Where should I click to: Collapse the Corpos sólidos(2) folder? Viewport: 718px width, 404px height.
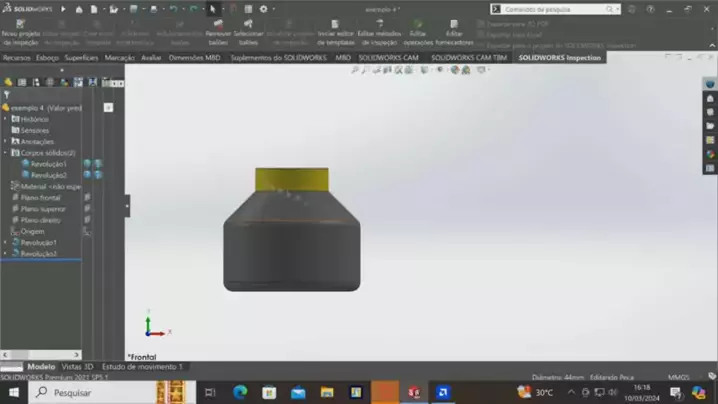[x=5, y=152]
